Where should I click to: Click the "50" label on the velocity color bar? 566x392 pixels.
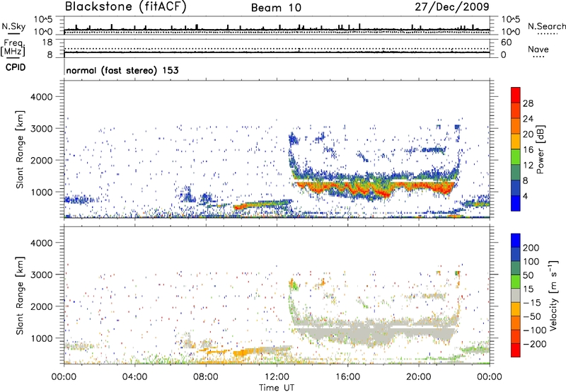point(528,275)
